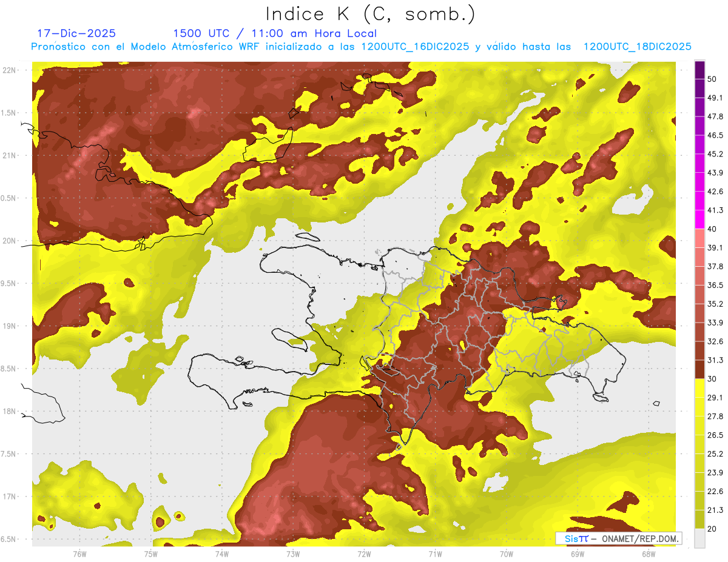Click grey swatch below 20 on color bar
This screenshot has height=562, width=728.
coord(699,538)
